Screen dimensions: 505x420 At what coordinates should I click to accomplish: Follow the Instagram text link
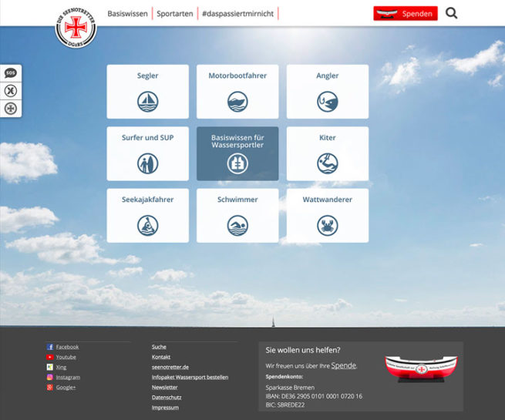68,377
